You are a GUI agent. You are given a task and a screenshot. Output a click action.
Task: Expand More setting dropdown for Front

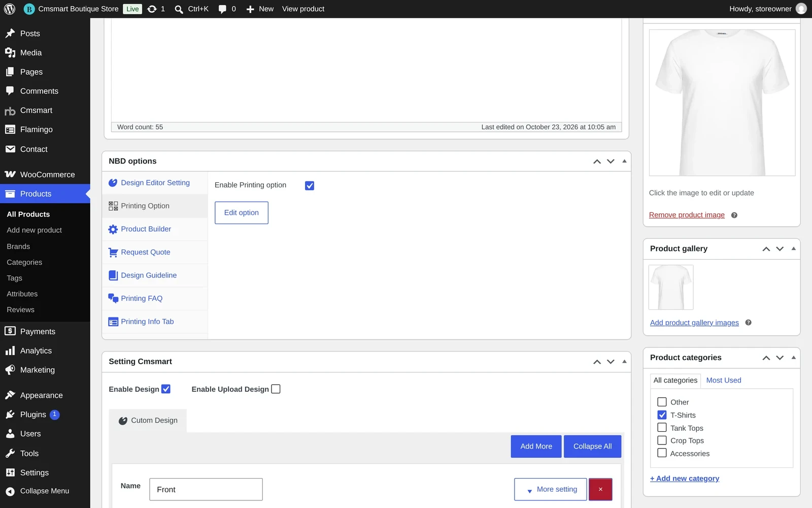(x=551, y=489)
